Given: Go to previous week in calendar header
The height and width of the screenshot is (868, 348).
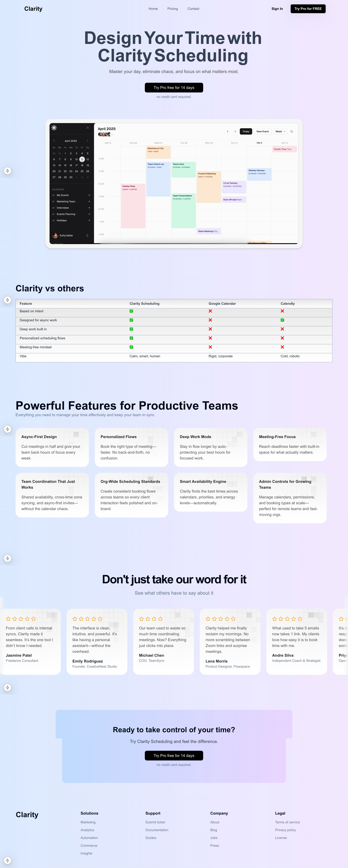Looking at the screenshot, I should [227, 131].
